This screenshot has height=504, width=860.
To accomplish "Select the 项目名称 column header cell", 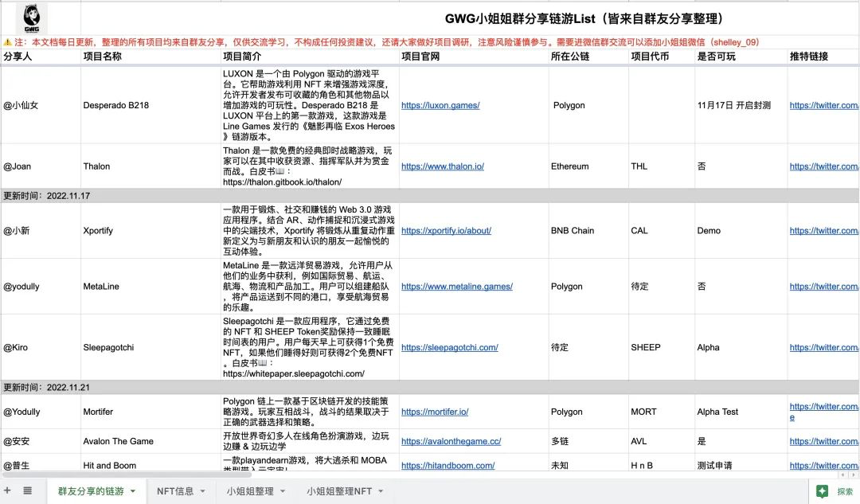I will click(x=150, y=57).
